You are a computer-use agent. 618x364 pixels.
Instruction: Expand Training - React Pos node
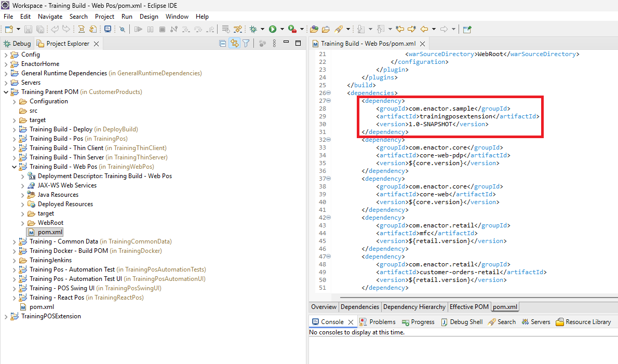click(x=14, y=298)
